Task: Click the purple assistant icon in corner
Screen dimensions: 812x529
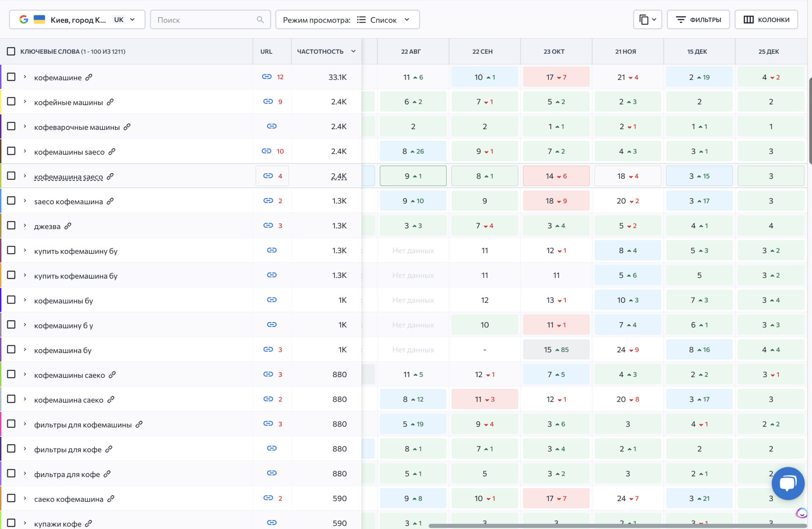Action: (801, 513)
